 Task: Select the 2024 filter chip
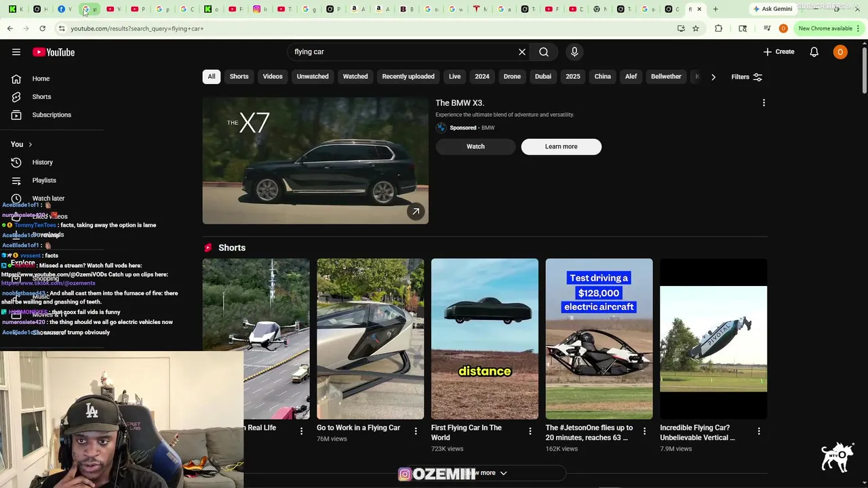pyautogui.click(x=482, y=77)
